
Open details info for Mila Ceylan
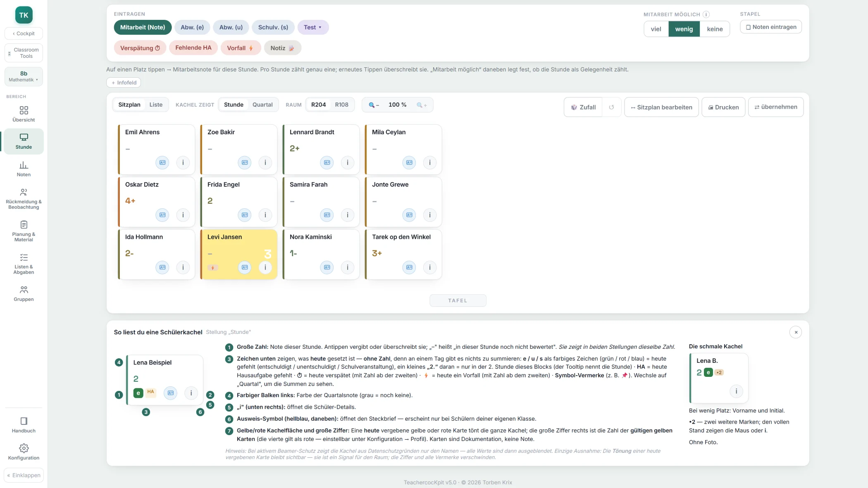[x=430, y=163]
